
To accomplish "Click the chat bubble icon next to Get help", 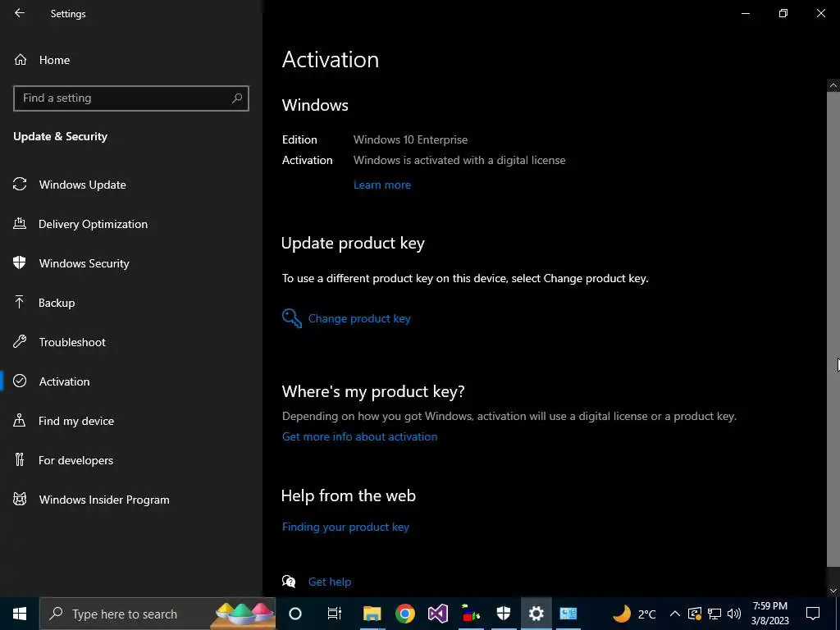I will click(289, 582).
